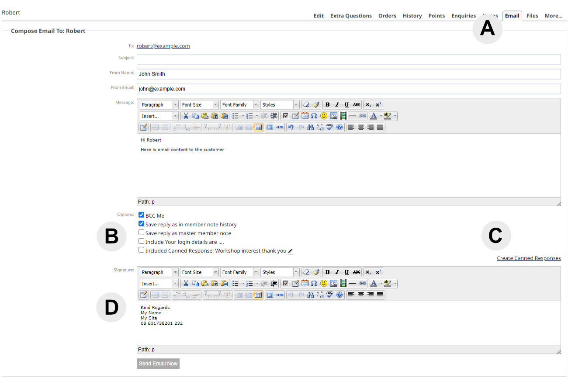The image size is (568, 392).
Task: Insert special character (Omega) in Message editor
Action: pos(314,116)
